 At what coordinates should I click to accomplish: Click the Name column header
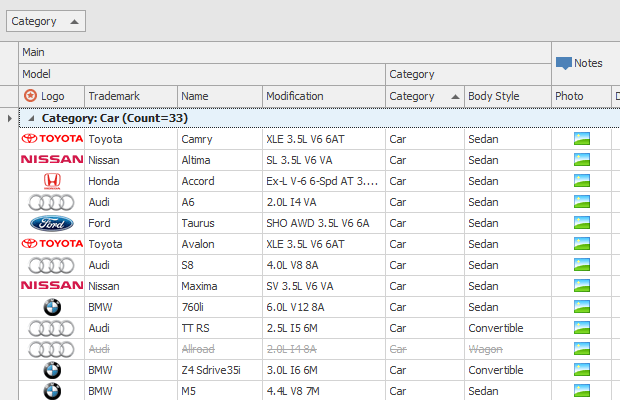(x=219, y=96)
